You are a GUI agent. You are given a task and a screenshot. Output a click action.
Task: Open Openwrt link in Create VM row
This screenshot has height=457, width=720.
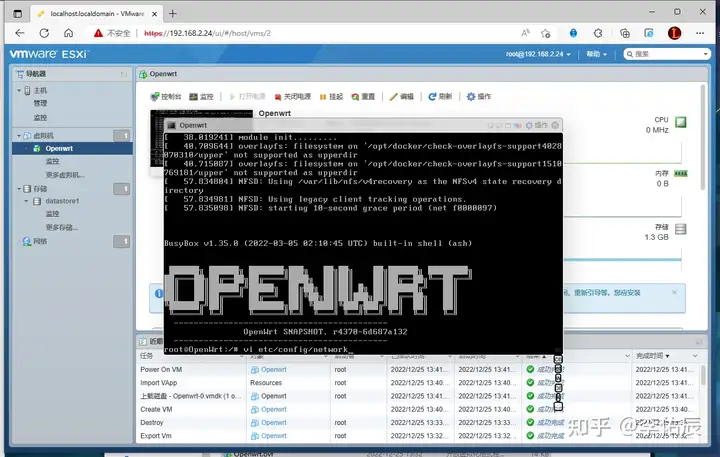tap(274, 409)
